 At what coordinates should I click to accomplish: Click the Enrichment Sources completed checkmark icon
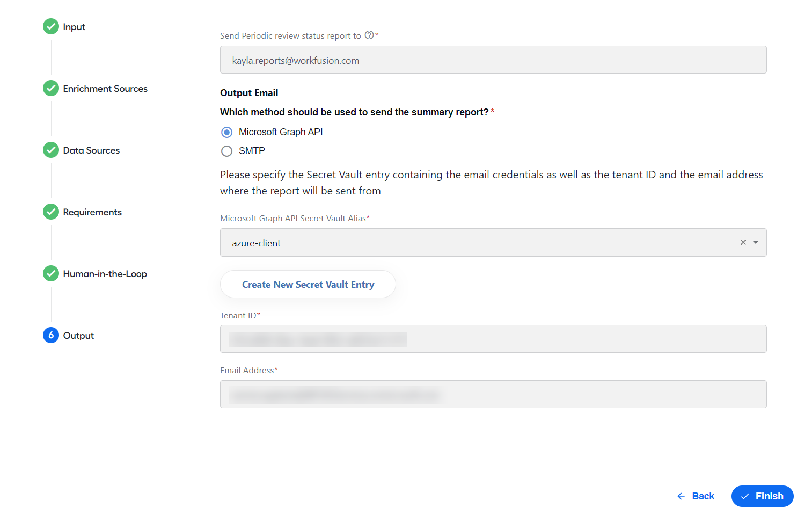[x=51, y=88]
